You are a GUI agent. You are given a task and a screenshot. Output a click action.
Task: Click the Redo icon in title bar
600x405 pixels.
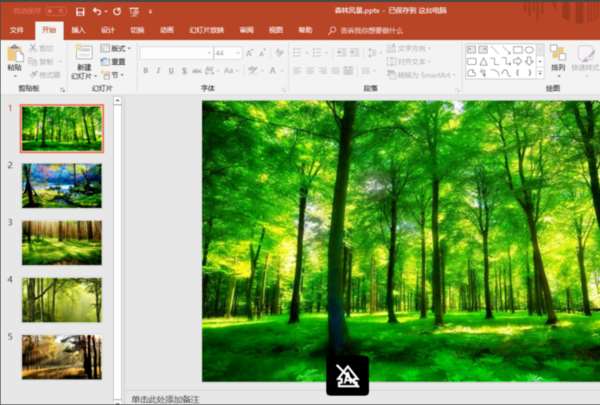[117, 12]
